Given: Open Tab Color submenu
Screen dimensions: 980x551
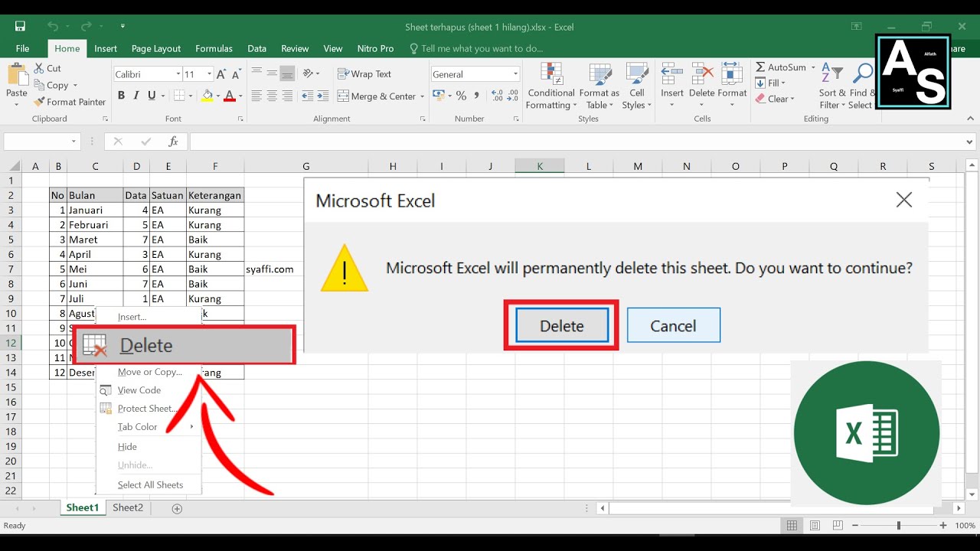Looking at the screenshot, I should [x=149, y=427].
